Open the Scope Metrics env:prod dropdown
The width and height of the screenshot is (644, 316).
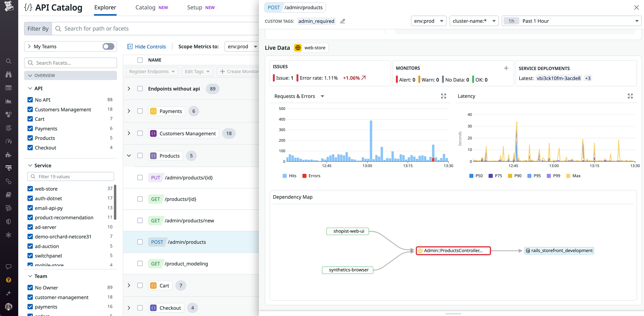(242, 46)
